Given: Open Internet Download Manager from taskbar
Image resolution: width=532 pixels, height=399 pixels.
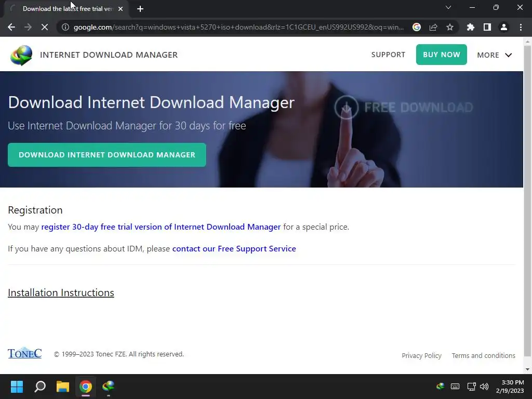Looking at the screenshot, I should coord(108,387).
